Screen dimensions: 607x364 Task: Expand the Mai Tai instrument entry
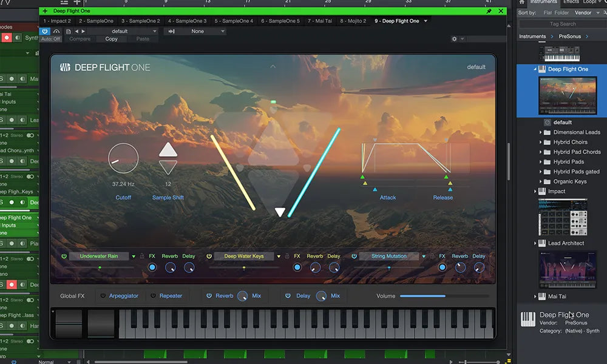coord(535,296)
